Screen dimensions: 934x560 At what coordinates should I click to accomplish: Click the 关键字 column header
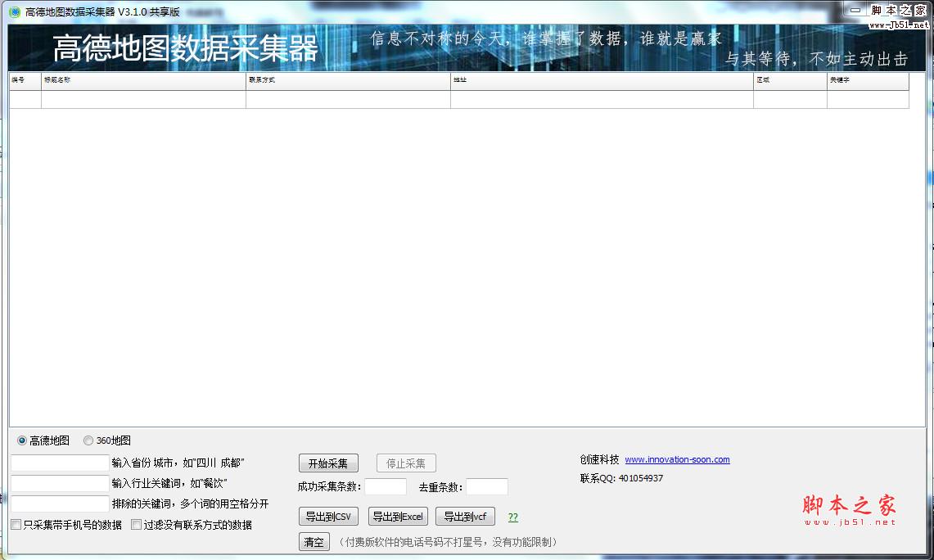click(868, 80)
